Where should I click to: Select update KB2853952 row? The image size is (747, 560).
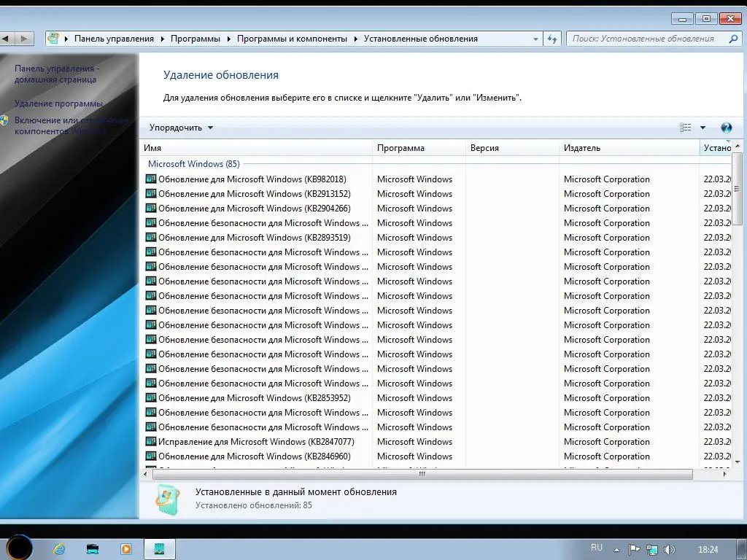coord(436,397)
